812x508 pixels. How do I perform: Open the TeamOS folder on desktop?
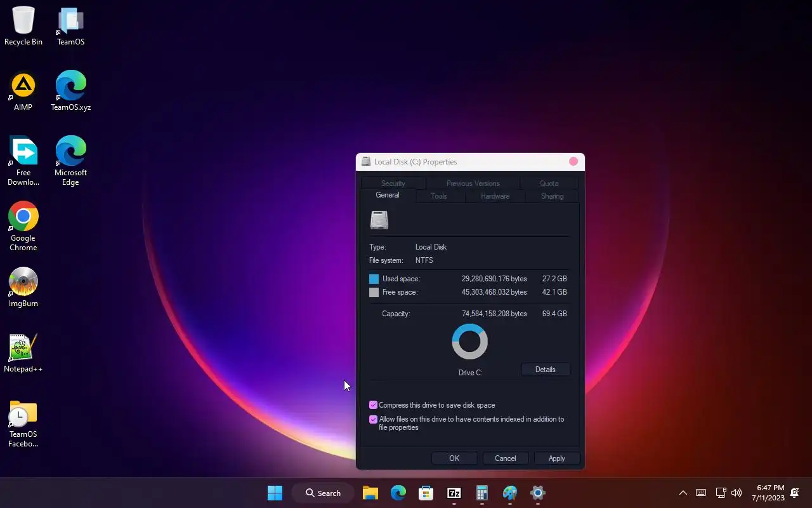(70, 26)
